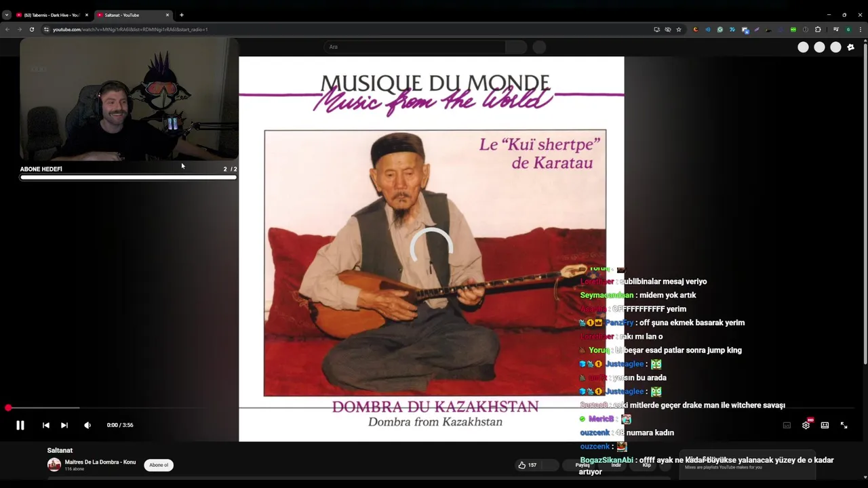The width and height of the screenshot is (868, 488).
Task: Open the green Grammarly-style extension
Action: (x=720, y=29)
